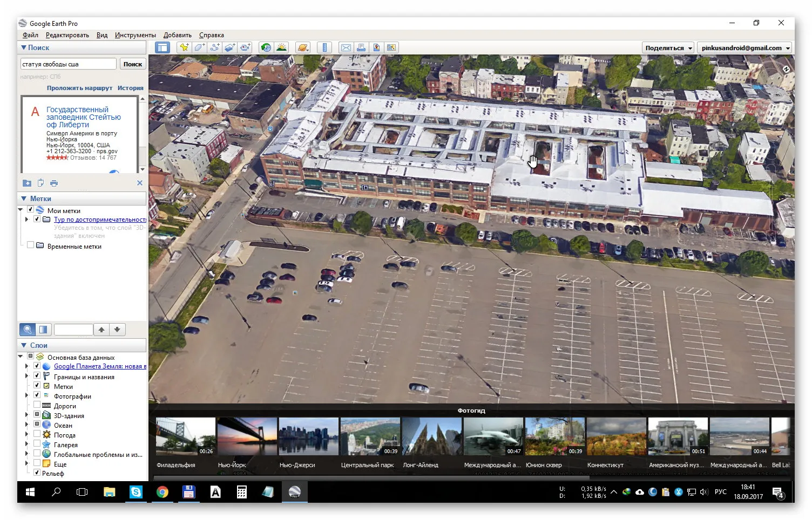The height and width of the screenshot is (520, 812).
Task: Expand the Тур по достопримечательностям folder
Action: point(27,220)
